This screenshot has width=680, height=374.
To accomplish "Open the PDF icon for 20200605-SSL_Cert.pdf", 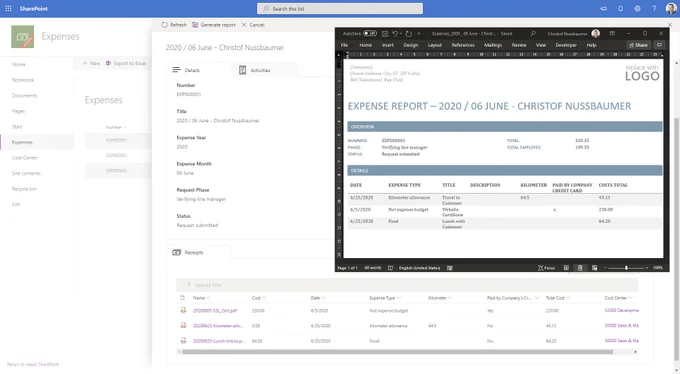I will (x=183, y=310).
